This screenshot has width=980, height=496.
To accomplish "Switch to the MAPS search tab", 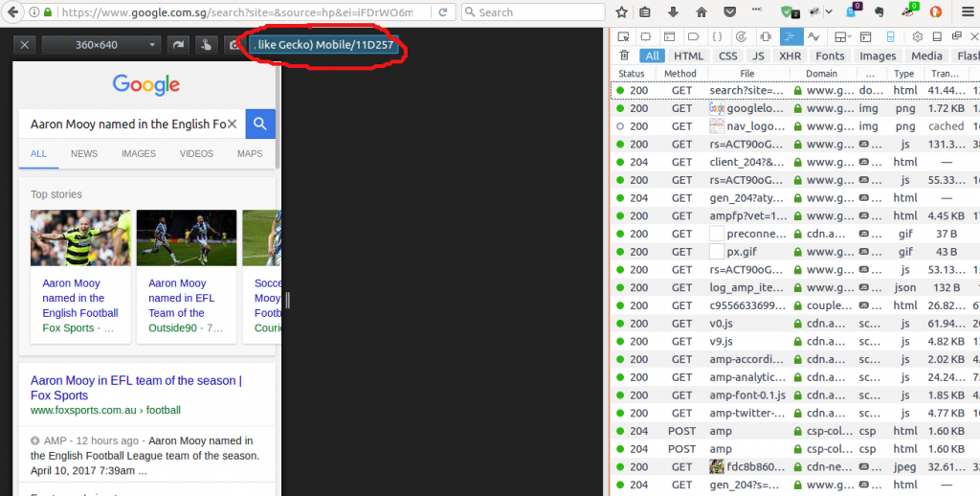I will [x=250, y=153].
